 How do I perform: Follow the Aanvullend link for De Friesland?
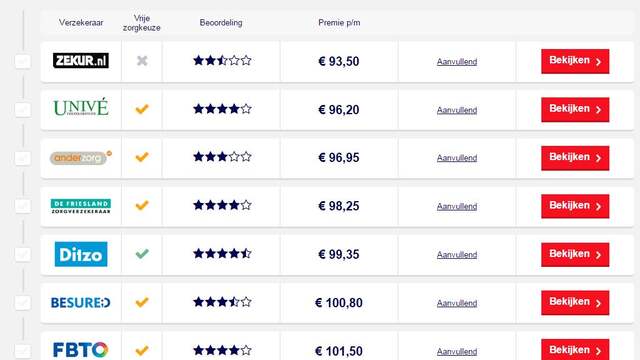tap(457, 207)
